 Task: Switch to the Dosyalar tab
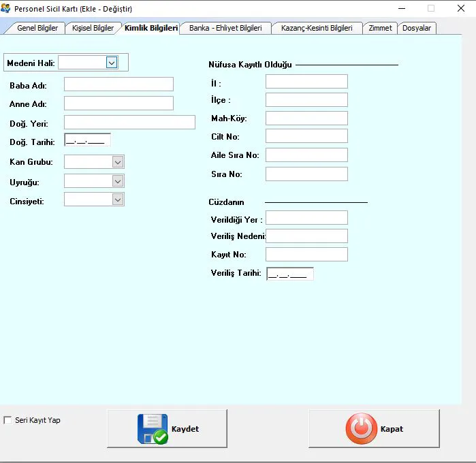[417, 28]
